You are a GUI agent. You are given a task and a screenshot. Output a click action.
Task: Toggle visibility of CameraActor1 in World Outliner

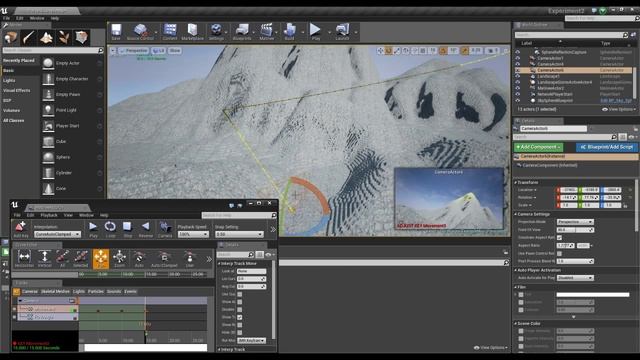pyautogui.click(x=518, y=58)
